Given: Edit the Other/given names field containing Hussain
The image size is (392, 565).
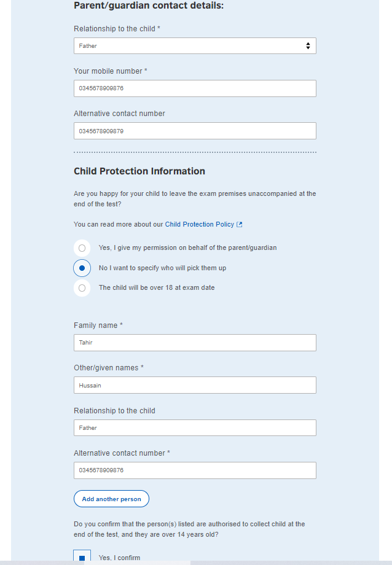Looking at the screenshot, I should (195, 385).
